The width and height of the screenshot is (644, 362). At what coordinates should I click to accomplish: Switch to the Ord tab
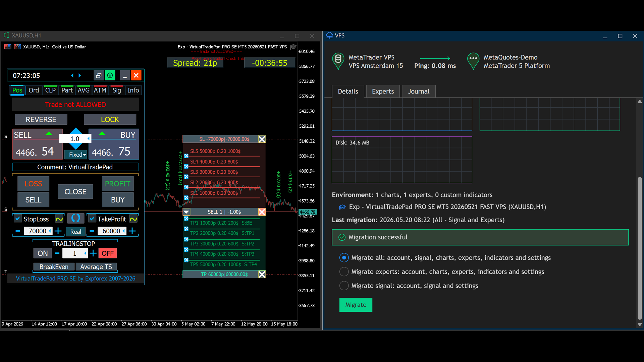click(x=34, y=90)
